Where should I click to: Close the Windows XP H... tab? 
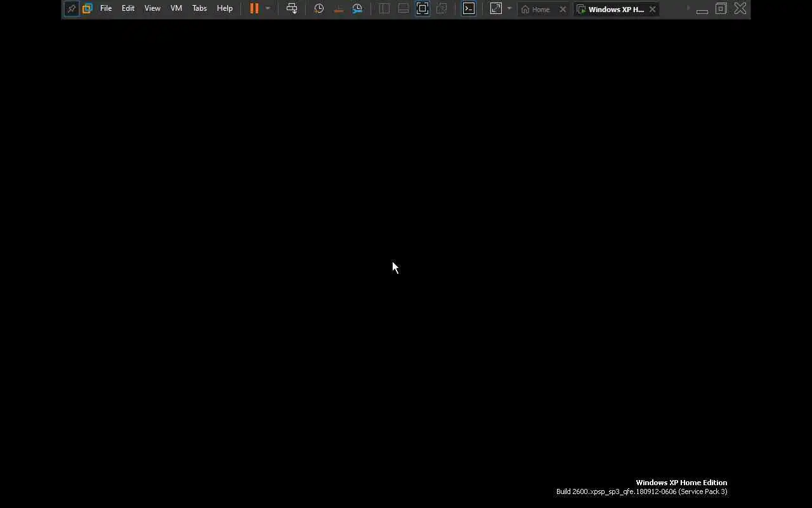coord(652,10)
